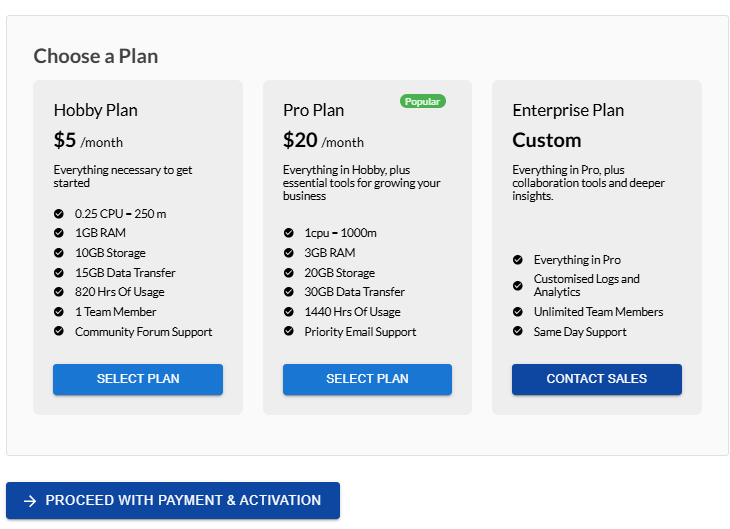Click arrow icon on Proceed with Payment button
This screenshot has height=529, width=730.
(x=30, y=501)
